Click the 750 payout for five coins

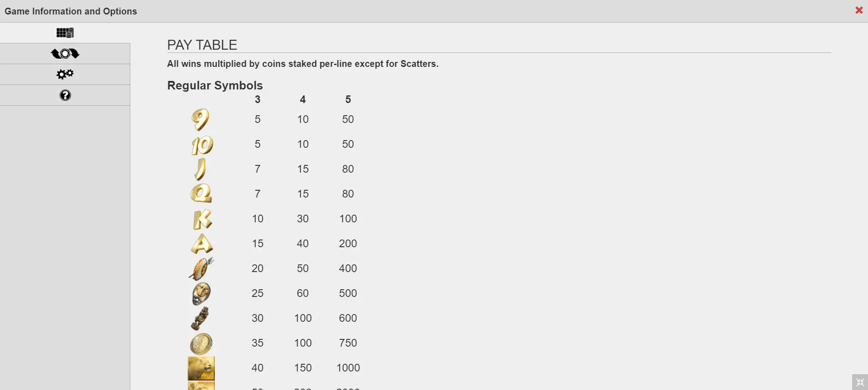[x=348, y=343]
